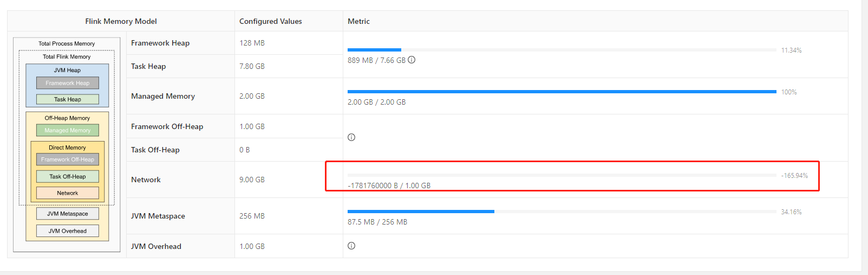The width and height of the screenshot is (868, 275).
Task: Click the 889 MB / 7.66 GB metric text
Action: tap(376, 60)
